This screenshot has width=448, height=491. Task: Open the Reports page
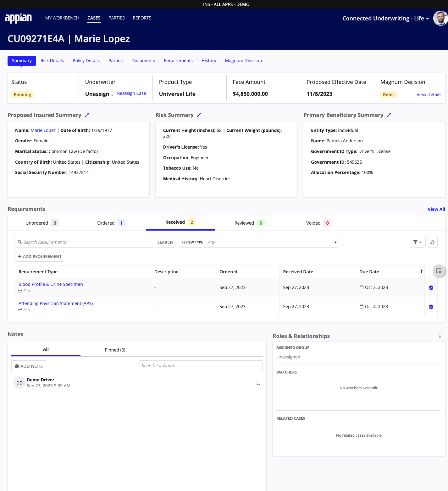coord(142,18)
